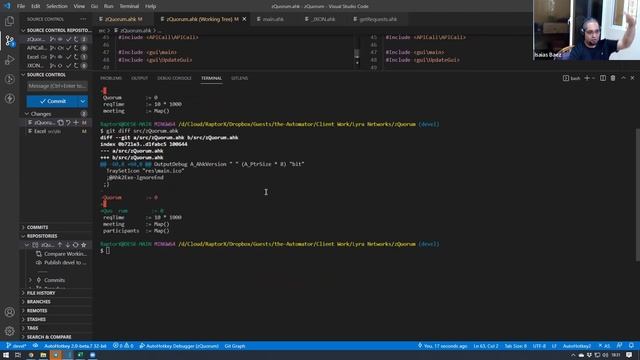640x360 pixels.
Task: Click the commit checkmark on the Excel repository row
Action: pyautogui.click(x=69, y=57)
